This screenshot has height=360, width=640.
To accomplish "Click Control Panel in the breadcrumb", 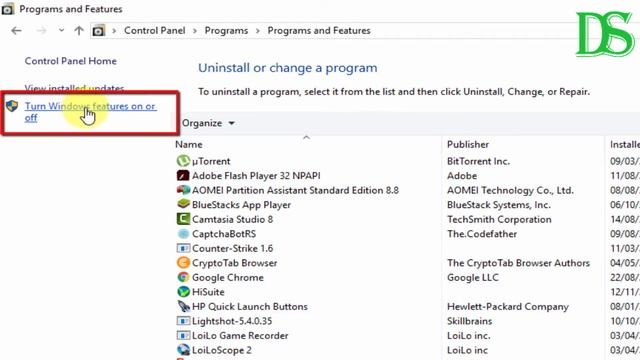I will click(x=155, y=31).
